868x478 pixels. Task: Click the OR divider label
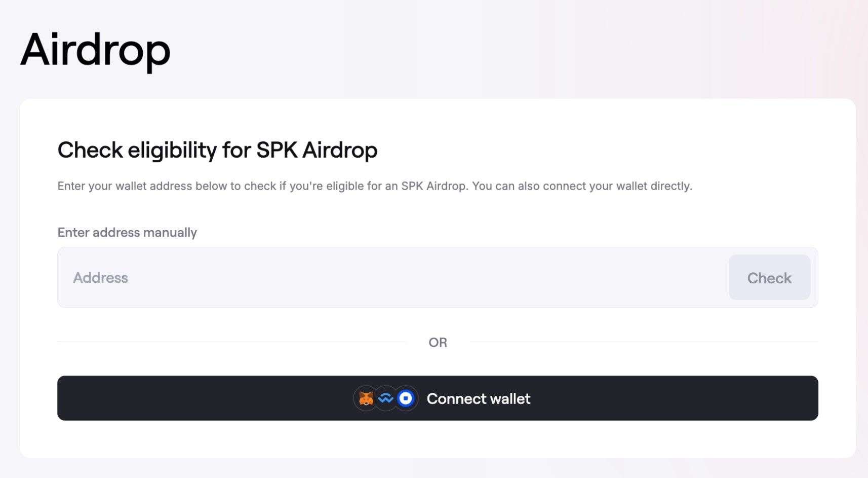tap(439, 342)
